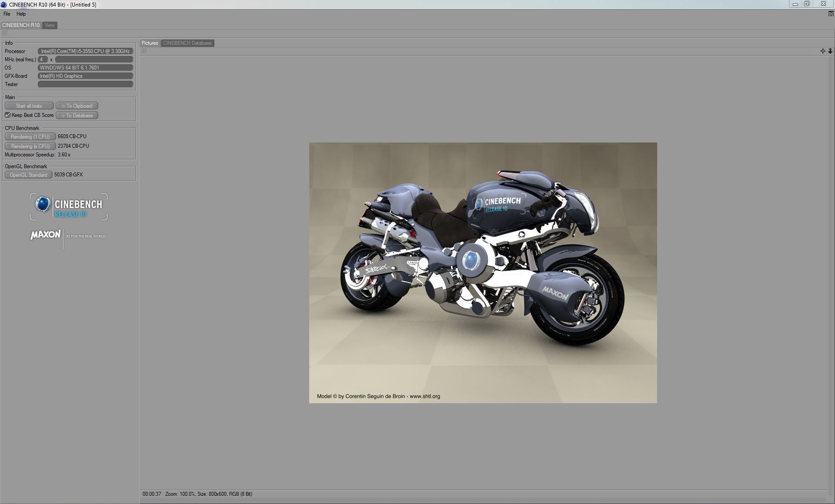Image resolution: width=835 pixels, height=504 pixels.
Task: Switch to the View tab
Action: click(50, 25)
